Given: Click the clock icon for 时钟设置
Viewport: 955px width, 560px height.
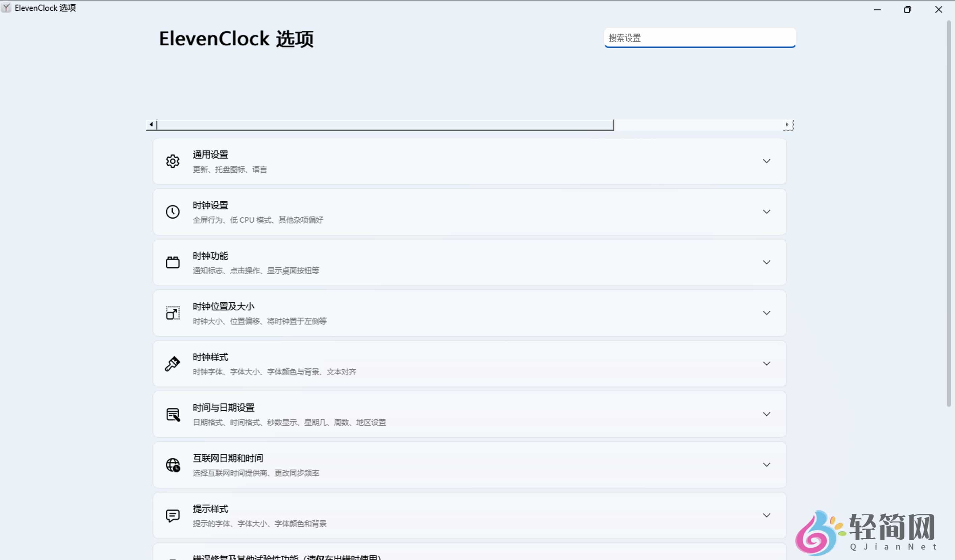Looking at the screenshot, I should tap(172, 212).
